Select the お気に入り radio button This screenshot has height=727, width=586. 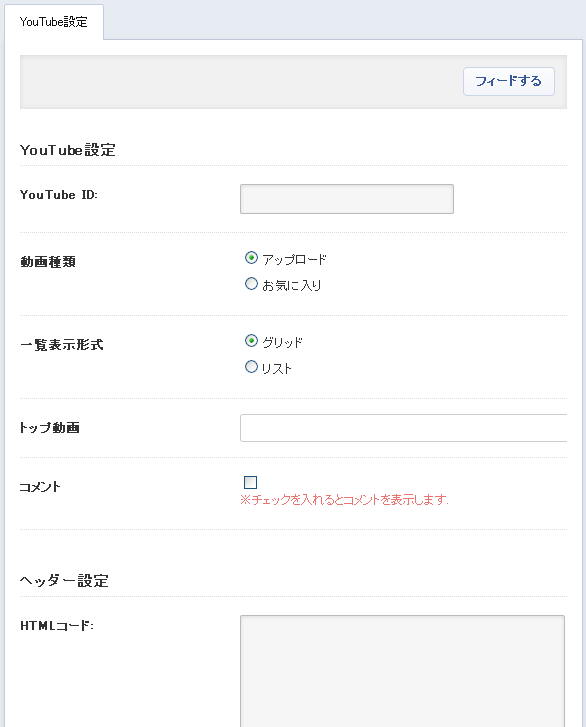pos(251,284)
